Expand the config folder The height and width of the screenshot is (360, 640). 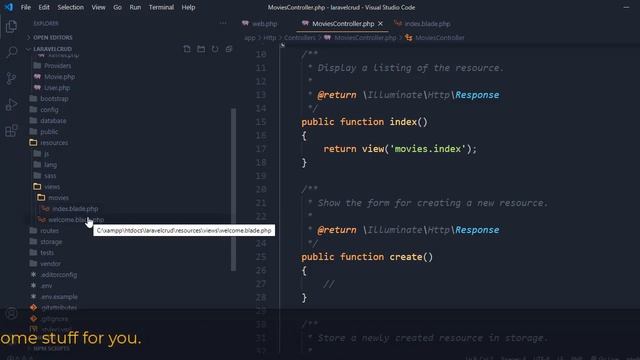click(x=49, y=110)
